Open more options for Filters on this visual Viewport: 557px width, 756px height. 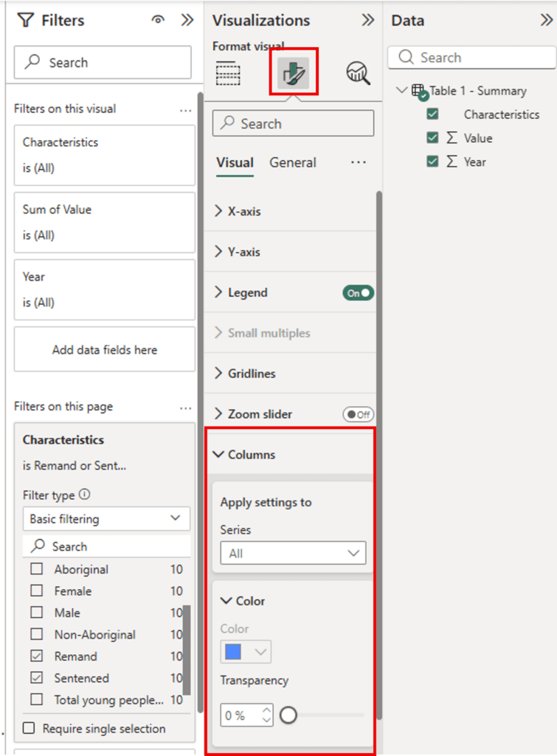point(185,109)
